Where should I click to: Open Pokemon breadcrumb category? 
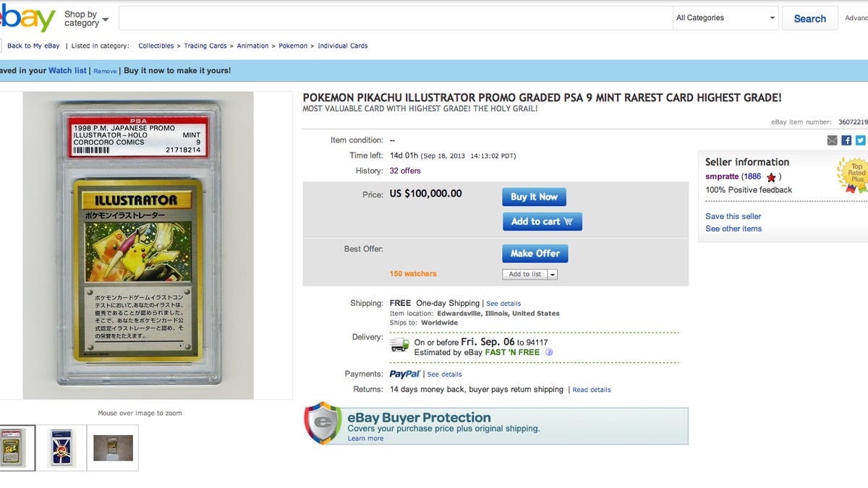pyautogui.click(x=293, y=46)
